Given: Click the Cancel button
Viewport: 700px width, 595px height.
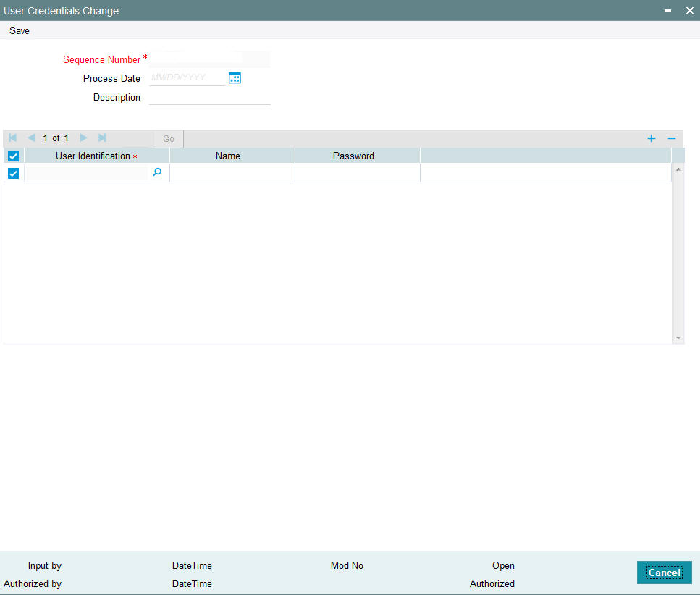Looking at the screenshot, I should (665, 573).
